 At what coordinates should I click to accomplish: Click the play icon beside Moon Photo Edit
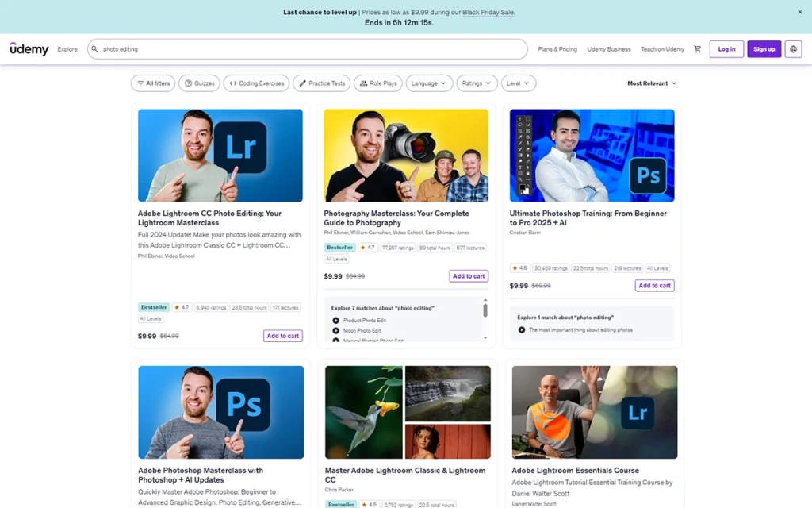point(335,331)
